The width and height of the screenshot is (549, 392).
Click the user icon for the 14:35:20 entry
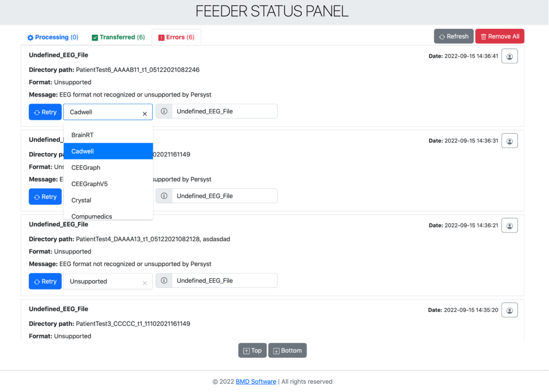(510, 311)
